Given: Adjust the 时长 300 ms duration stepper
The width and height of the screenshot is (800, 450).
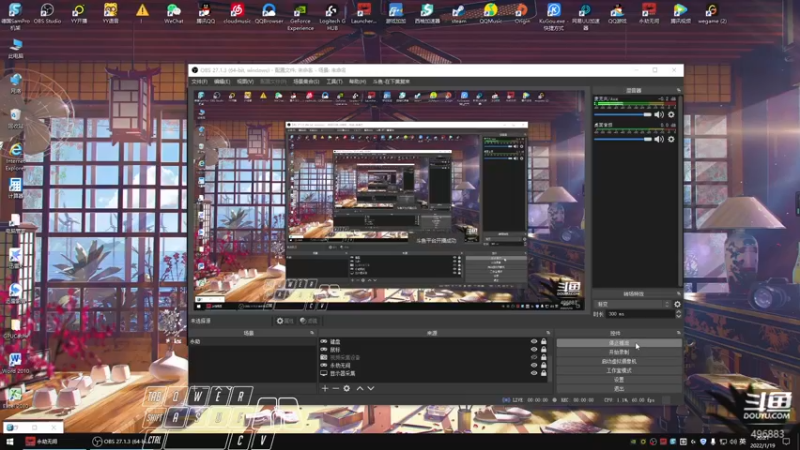Looking at the screenshot, I should 678,314.
